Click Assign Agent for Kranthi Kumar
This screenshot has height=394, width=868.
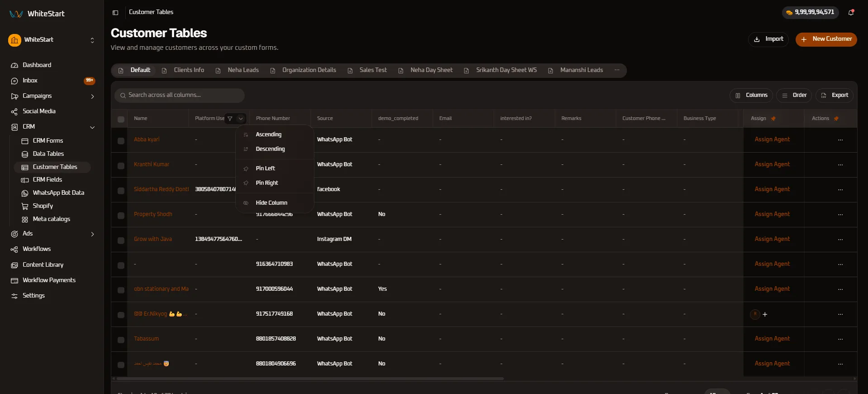click(x=772, y=164)
